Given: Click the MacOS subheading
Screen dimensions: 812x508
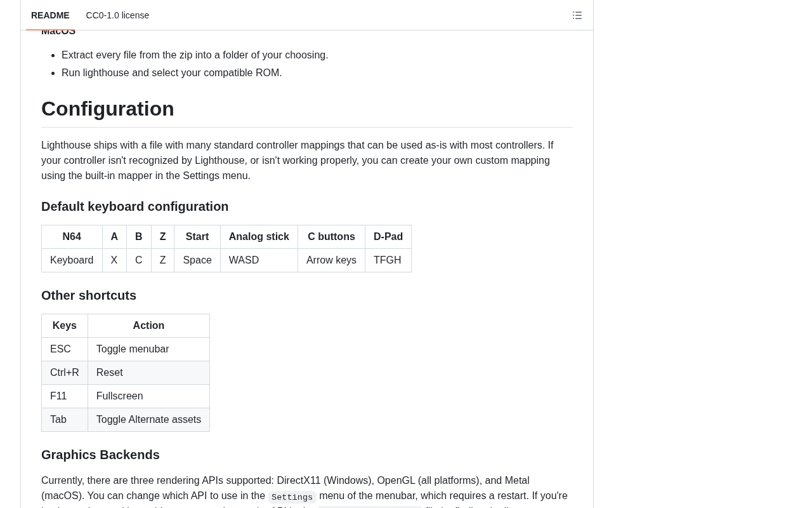Looking at the screenshot, I should coord(58,31).
